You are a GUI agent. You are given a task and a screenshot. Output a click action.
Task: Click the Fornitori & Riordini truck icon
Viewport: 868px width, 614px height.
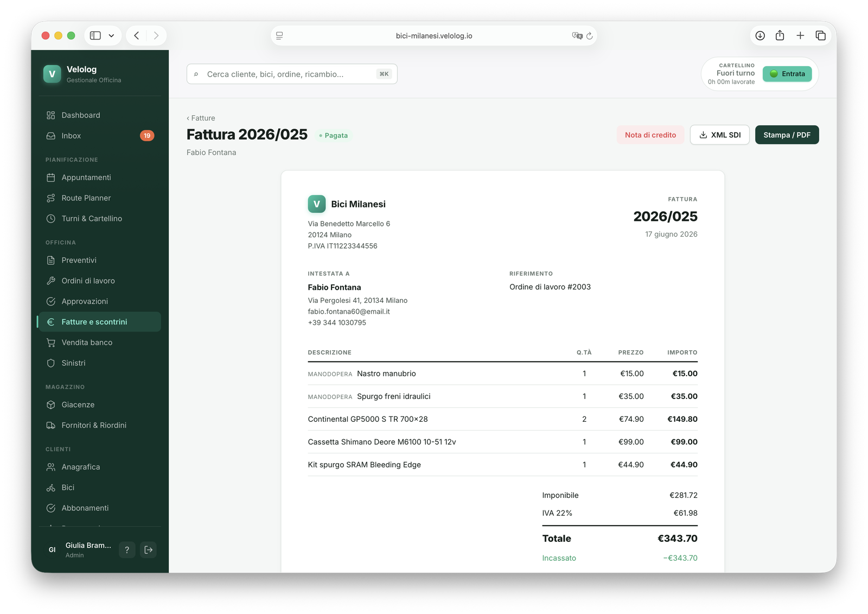(x=51, y=426)
